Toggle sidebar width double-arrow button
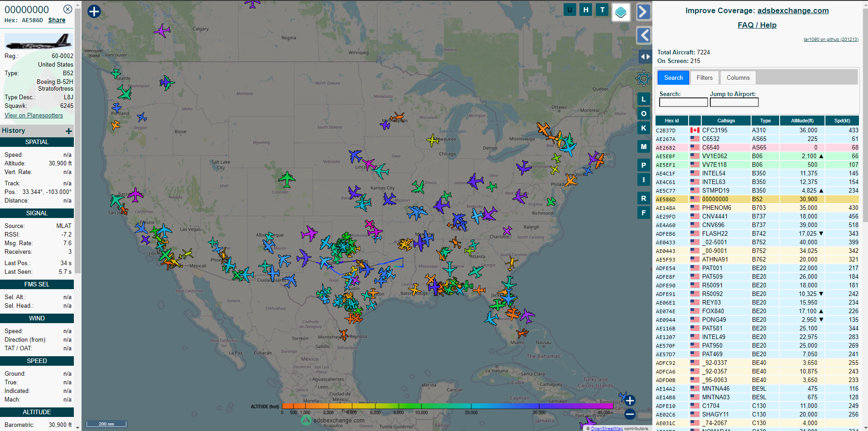Viewport: 868px width, 431px height. 645,57
